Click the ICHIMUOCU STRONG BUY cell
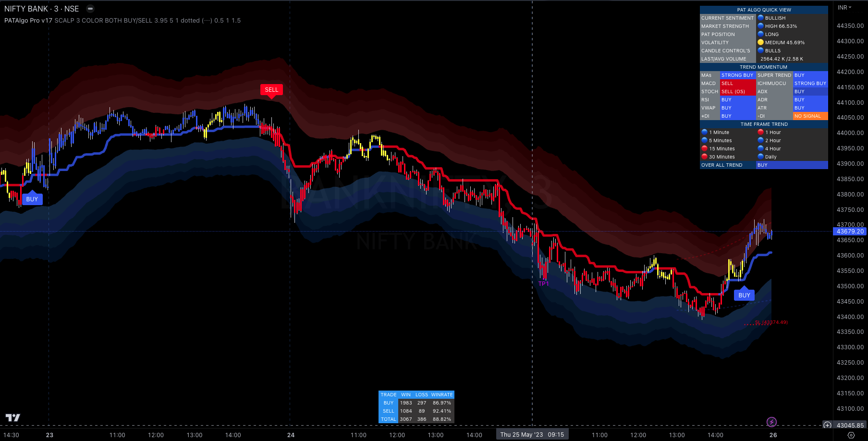868x441 pixels. (810, 84)
